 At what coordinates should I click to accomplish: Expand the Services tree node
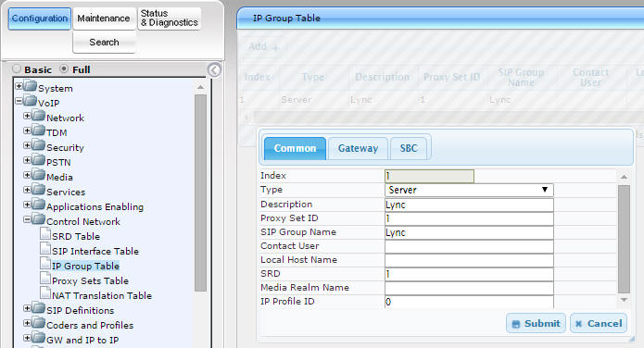[x=27, y=190]
